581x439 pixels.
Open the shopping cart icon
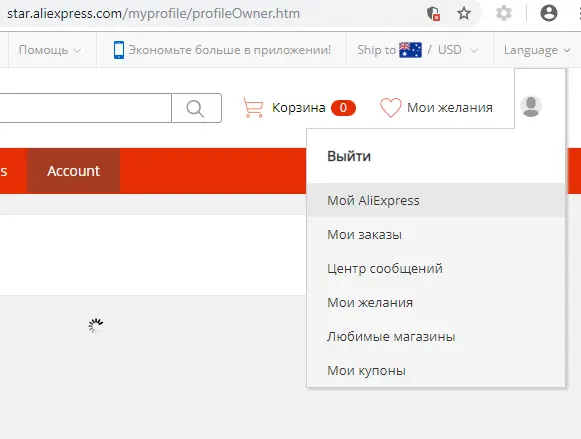(x=253, y=107)
